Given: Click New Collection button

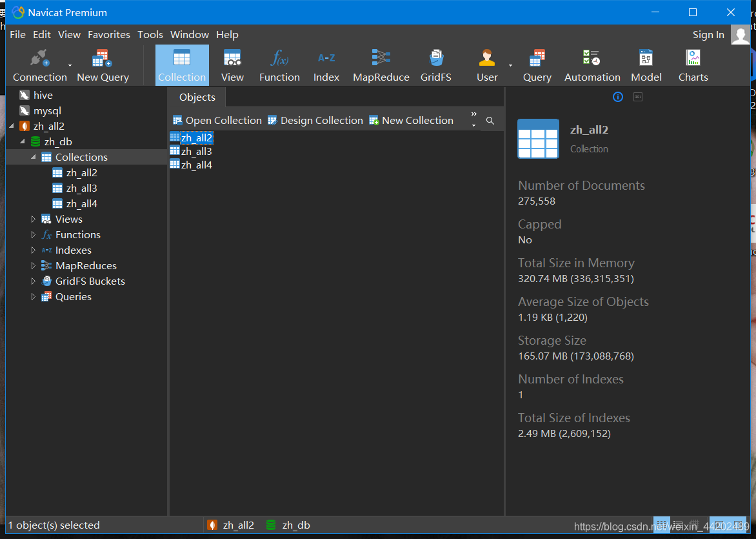Looking at the screenshot, I should coord(412,121).
